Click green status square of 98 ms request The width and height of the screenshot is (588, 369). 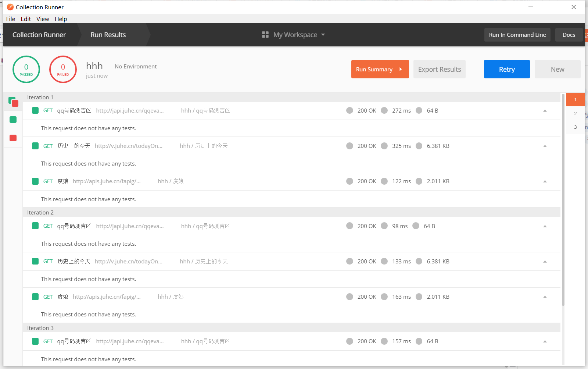pos(35,226)
